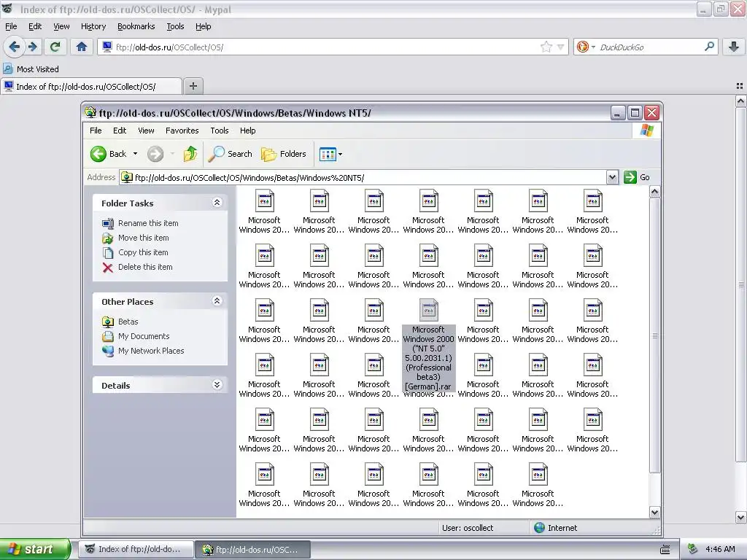This screenshot has width=747, height=560.
Task: Click Move this item
Action: coord(144,238)
